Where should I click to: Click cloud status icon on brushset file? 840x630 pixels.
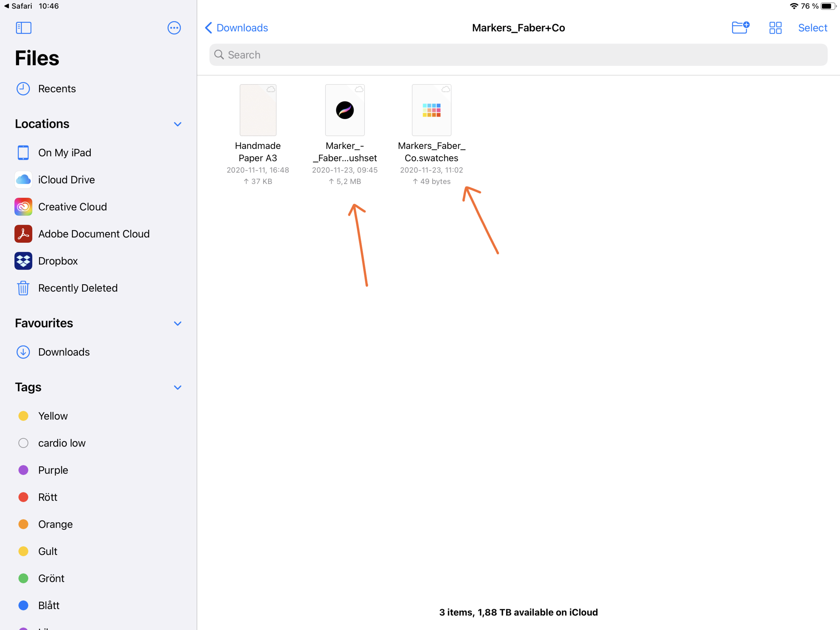point(359,89)
